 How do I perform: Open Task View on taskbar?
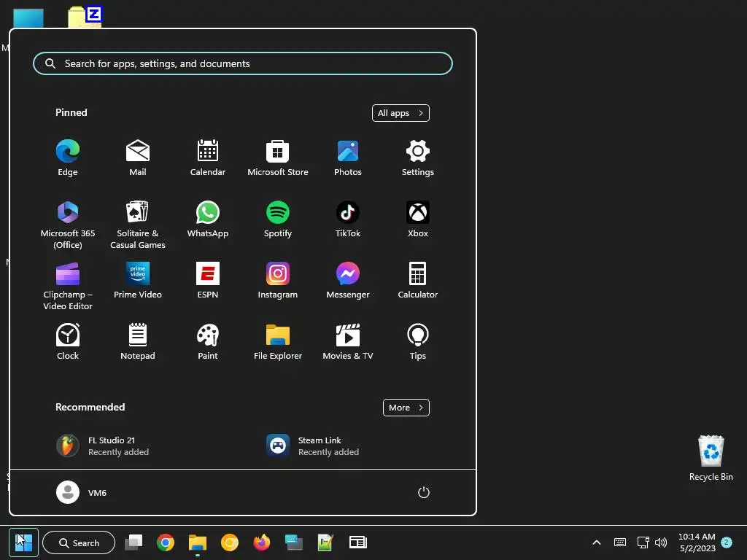pyautogui.click(x=133, y=542)
